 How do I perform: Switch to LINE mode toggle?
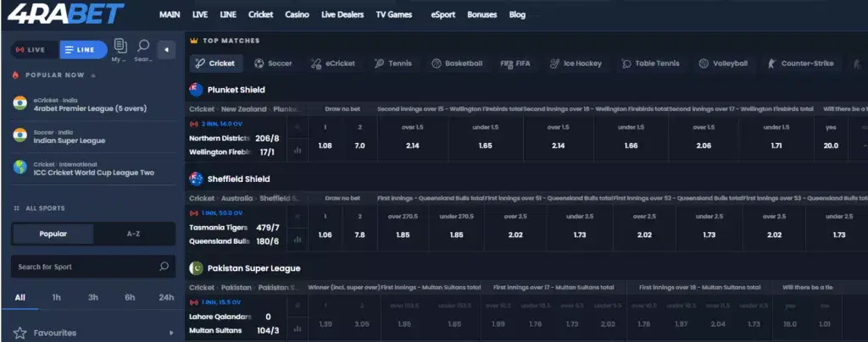[84, 50]
